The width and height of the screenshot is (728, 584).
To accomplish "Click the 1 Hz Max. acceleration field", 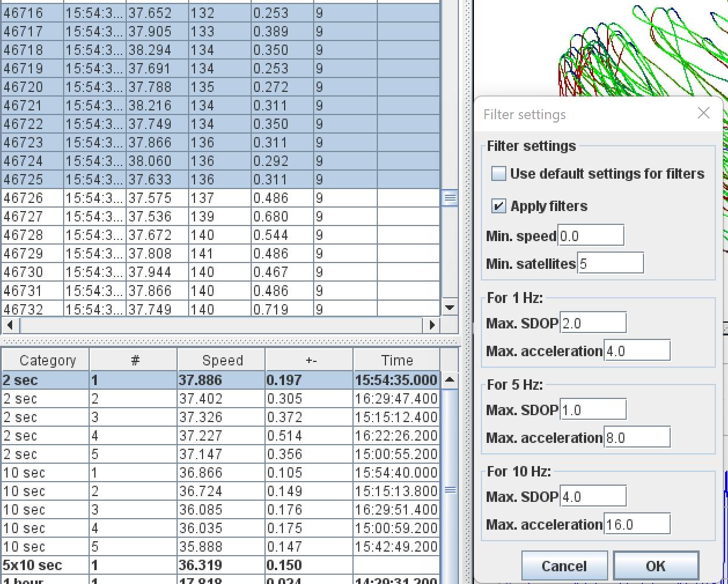I will pos(637,351).
